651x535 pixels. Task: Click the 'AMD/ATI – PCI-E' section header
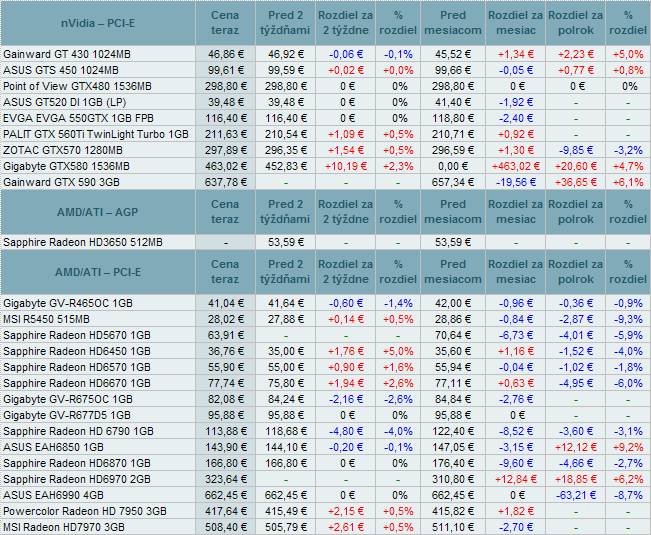pyautogui.click(x=98, y=272)
